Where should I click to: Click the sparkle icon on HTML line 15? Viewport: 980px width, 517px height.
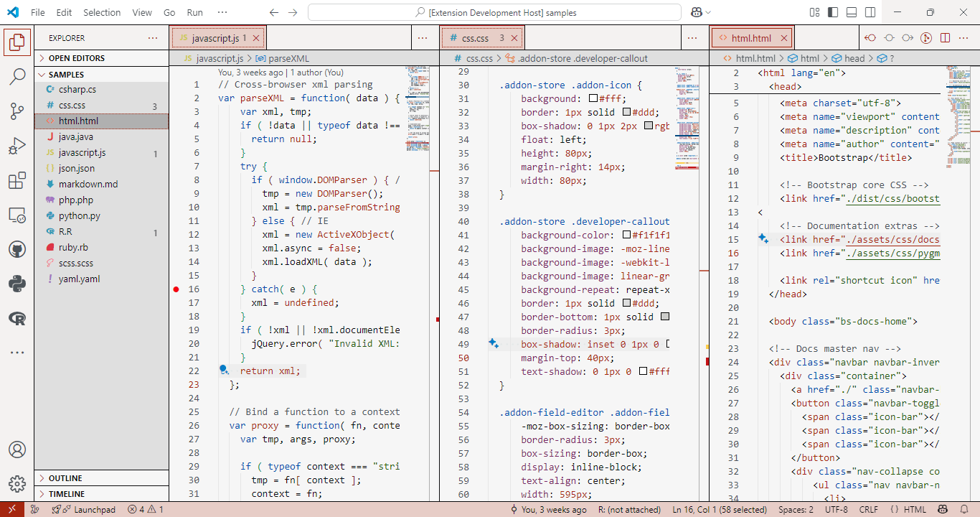point(763,238)
